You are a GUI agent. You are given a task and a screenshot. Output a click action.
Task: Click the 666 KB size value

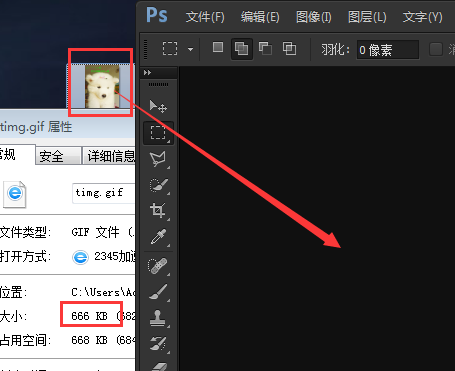coord(89,316)
